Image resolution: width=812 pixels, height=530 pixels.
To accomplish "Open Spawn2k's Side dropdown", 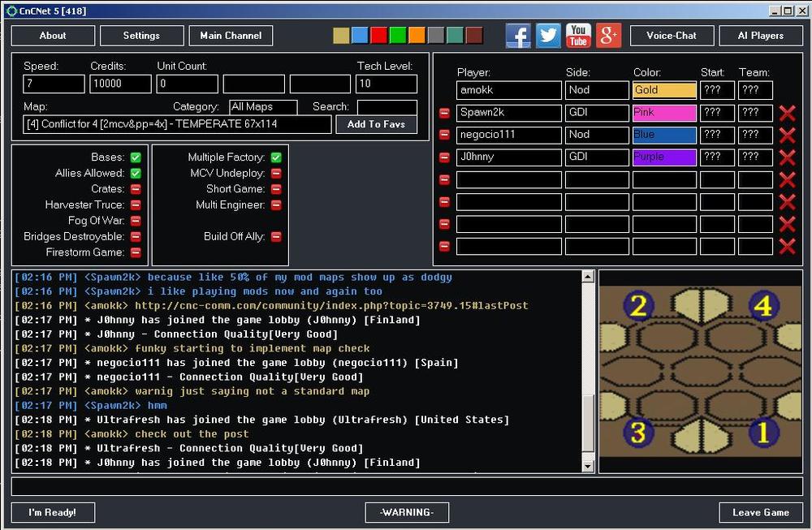I will (597, 112).
